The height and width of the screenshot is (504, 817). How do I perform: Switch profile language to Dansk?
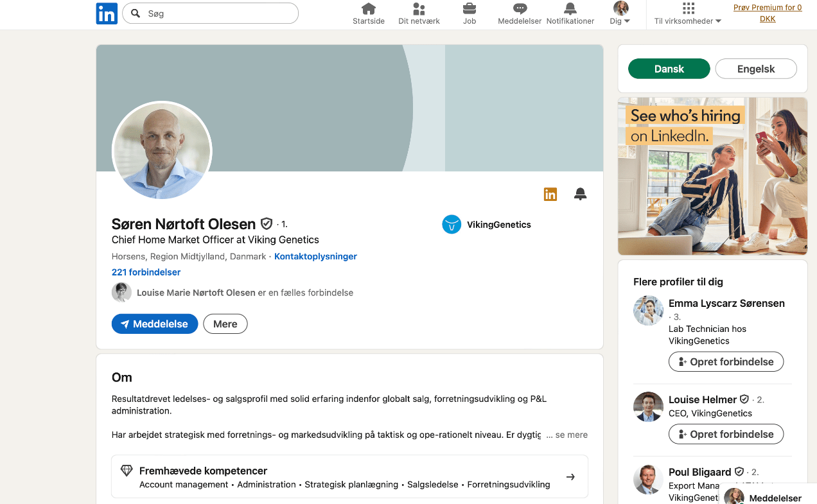click(669, 69)
